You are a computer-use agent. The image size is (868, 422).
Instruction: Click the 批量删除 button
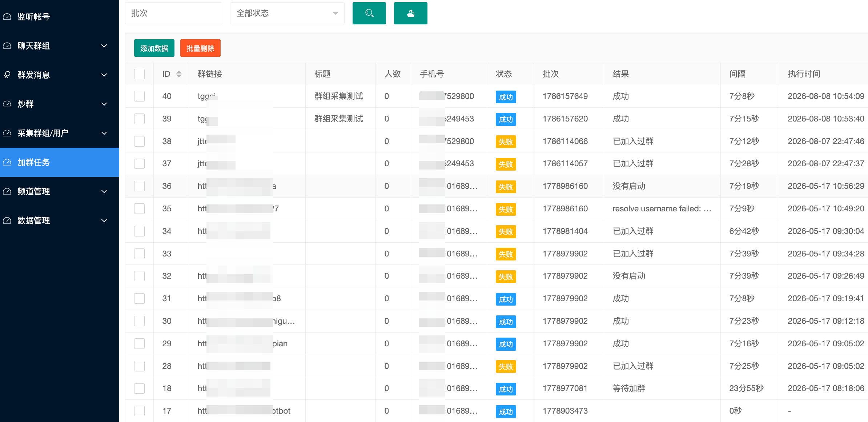[200, 48]
